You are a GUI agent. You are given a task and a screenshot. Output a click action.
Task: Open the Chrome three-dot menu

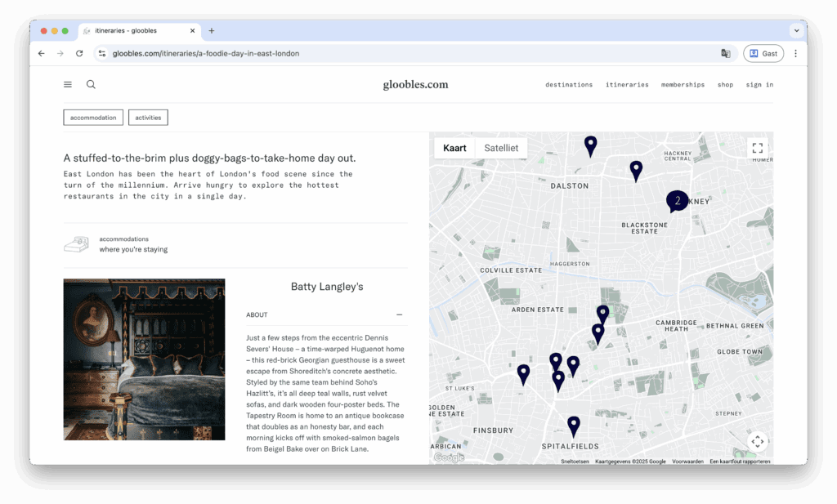pyautogui.click(x=795, y=53)
